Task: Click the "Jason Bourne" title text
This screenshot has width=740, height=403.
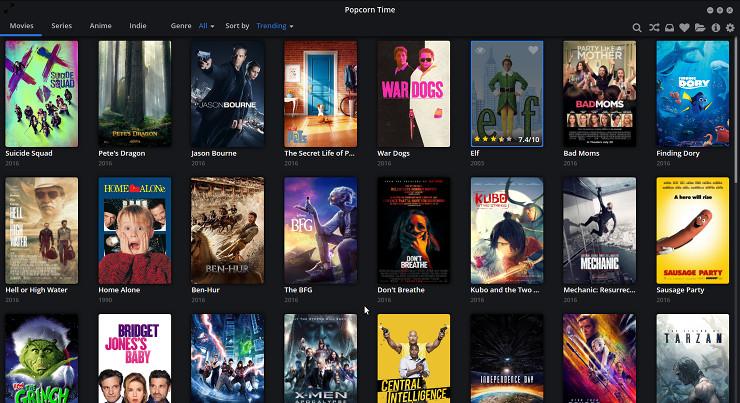Action: point(214,153)
